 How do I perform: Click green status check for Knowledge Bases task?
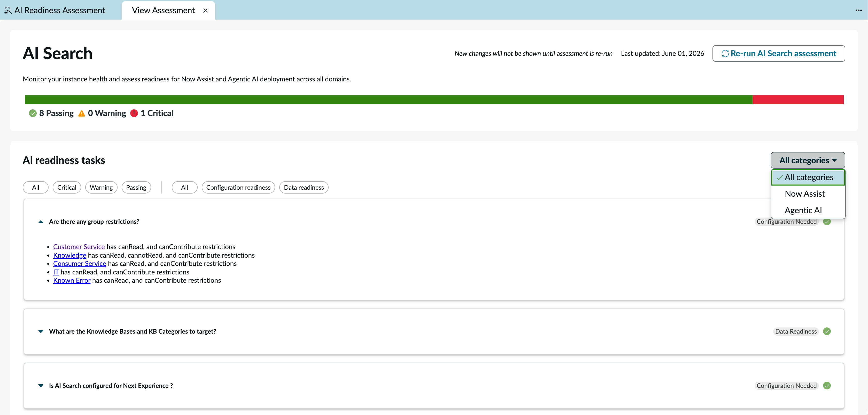(827, 331)
